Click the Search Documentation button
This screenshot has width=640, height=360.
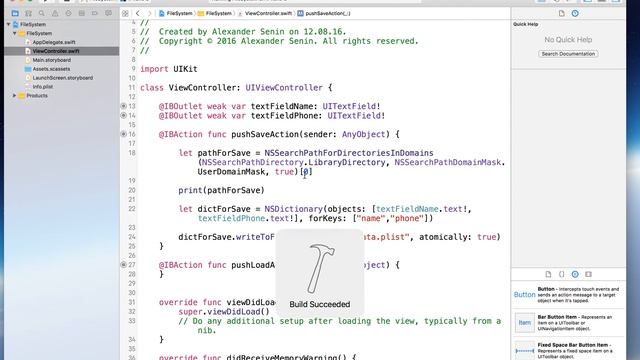(x=568, y=54)
